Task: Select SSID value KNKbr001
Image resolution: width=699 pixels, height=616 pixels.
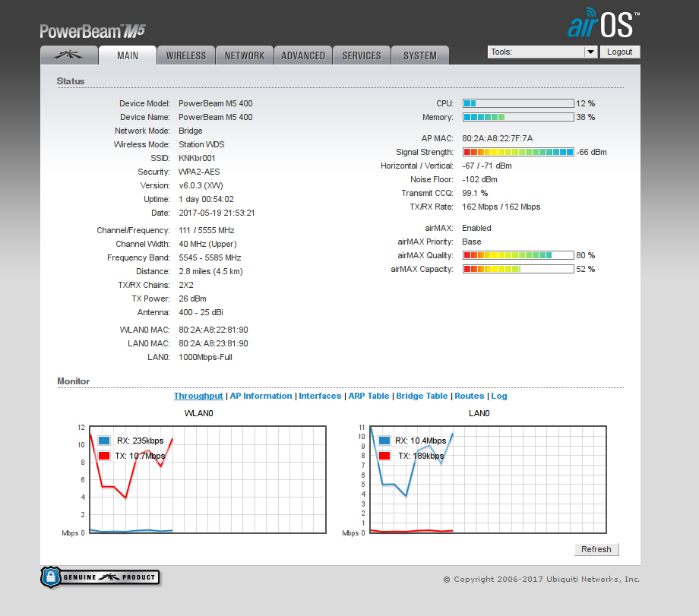Action: tap(197, 158)
